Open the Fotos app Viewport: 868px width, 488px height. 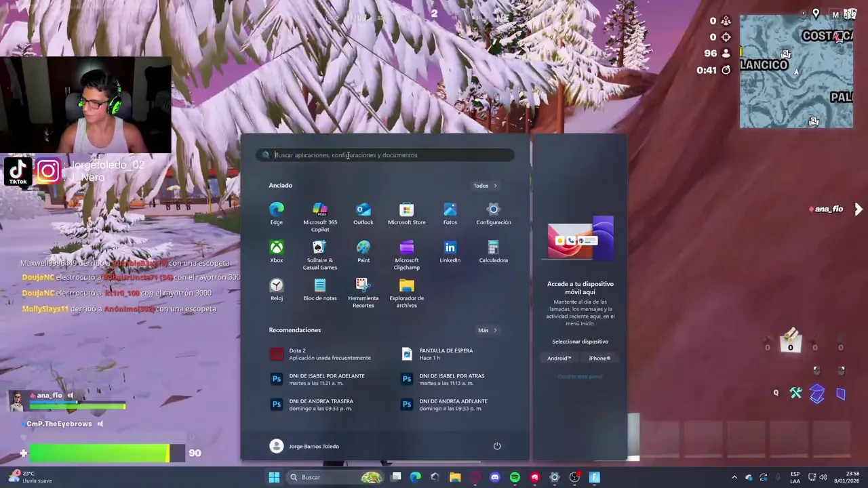click(x=450, y=214)
